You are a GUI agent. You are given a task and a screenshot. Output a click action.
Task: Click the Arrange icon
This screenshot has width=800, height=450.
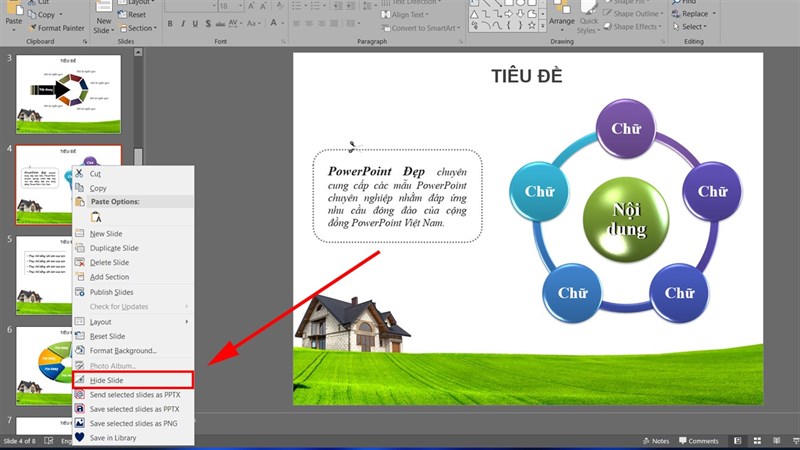click(x=562, y=7)
